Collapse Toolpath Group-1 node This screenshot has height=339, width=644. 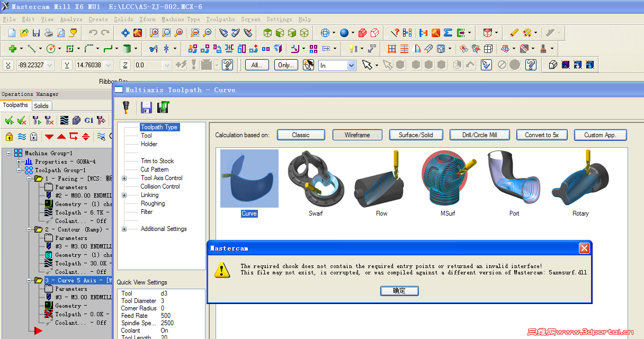click(19, 170)
